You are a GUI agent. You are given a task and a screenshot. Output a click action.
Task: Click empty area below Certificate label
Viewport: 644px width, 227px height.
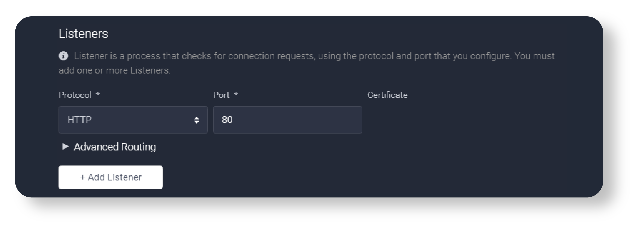coord(425,120)
